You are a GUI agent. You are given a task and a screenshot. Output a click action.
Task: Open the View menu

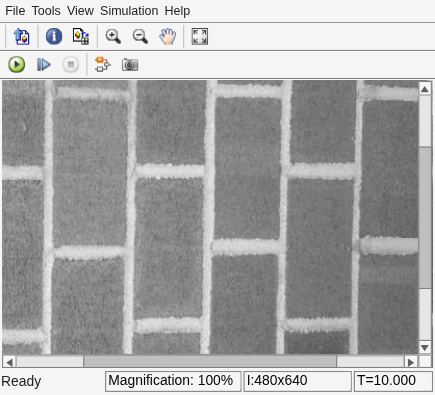(x=80, y=11)
